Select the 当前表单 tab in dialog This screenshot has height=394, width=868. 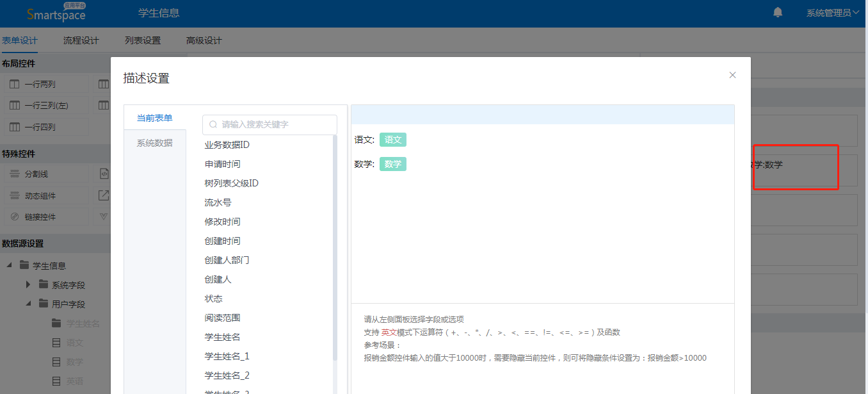155,118
